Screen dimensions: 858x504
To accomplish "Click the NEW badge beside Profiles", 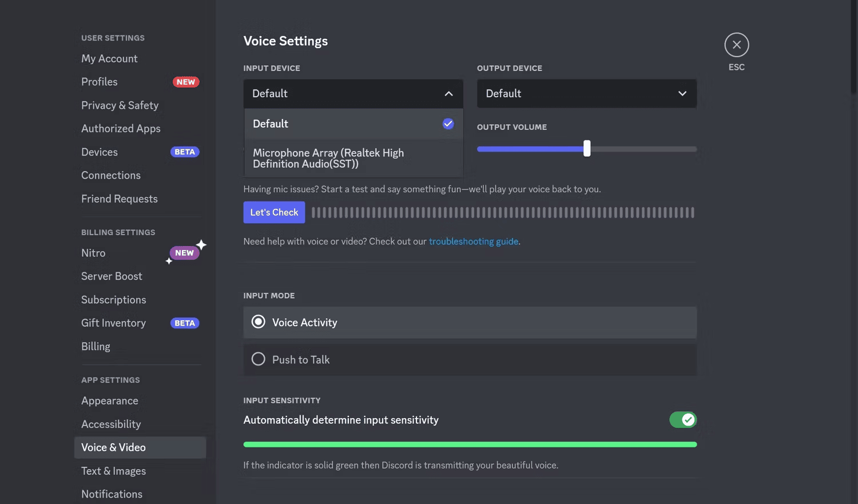I will [x=186, y=81].
